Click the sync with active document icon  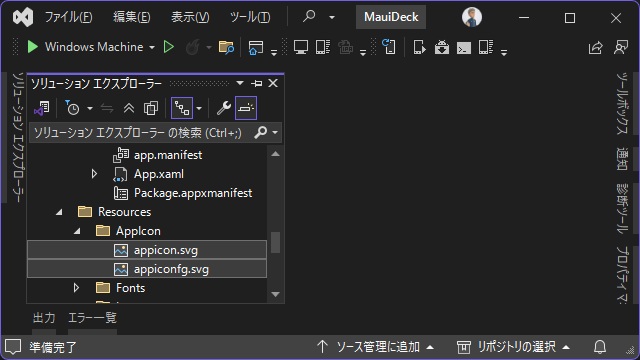107,108
